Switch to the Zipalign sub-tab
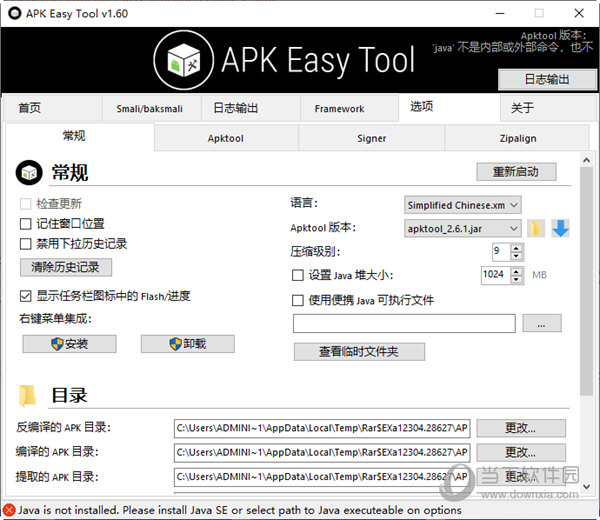This screenshot has height=520, width=600. 517,139
